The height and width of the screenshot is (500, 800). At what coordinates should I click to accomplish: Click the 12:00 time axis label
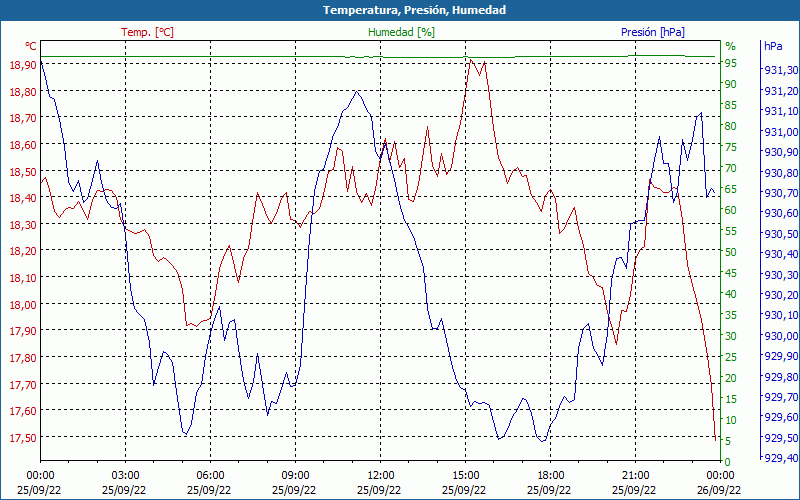coord(380,476)
